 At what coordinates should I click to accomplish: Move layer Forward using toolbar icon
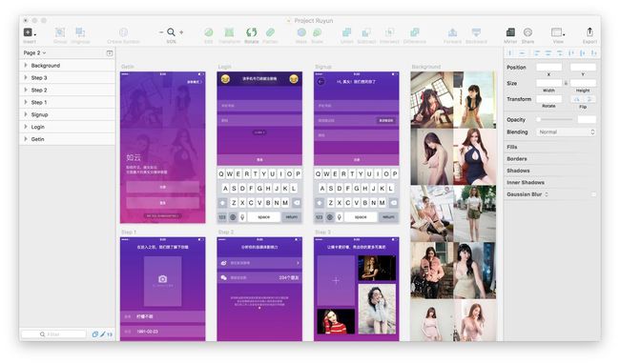pos(453,32)
